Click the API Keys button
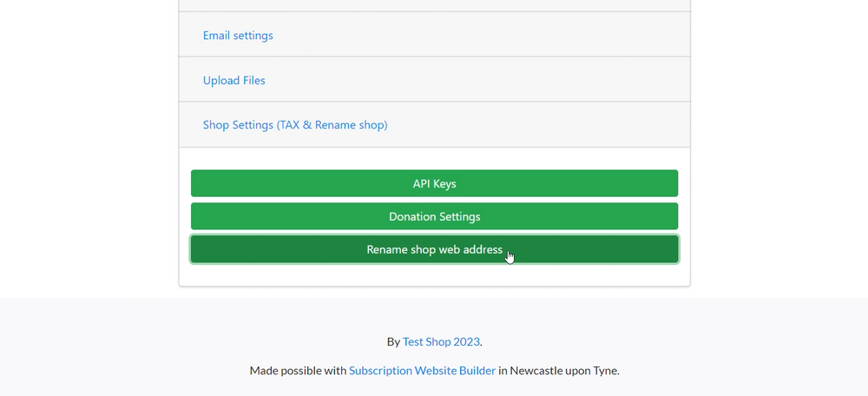This screenshot has width=868, height=396. 435,183
